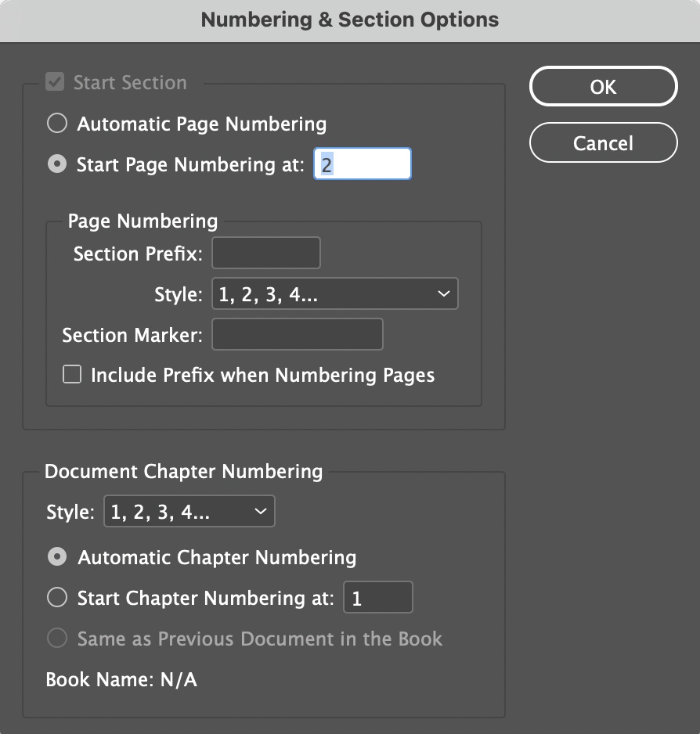Select Same as Previous Document in the Book

(57, 639)
